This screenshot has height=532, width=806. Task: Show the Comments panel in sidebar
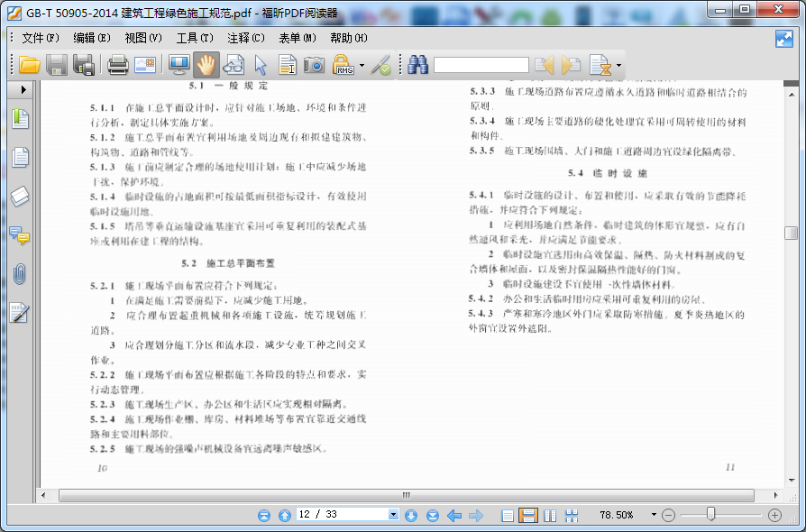(20, 235)
